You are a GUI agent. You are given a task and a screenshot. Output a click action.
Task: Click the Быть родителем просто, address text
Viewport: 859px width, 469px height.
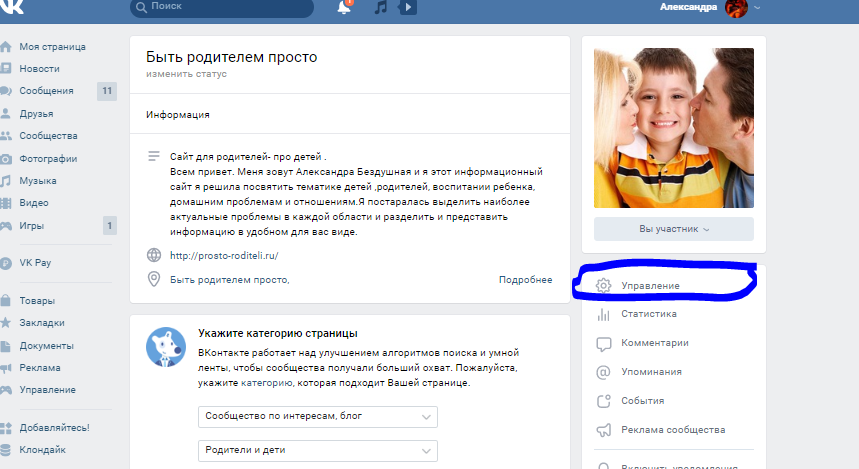230,280
